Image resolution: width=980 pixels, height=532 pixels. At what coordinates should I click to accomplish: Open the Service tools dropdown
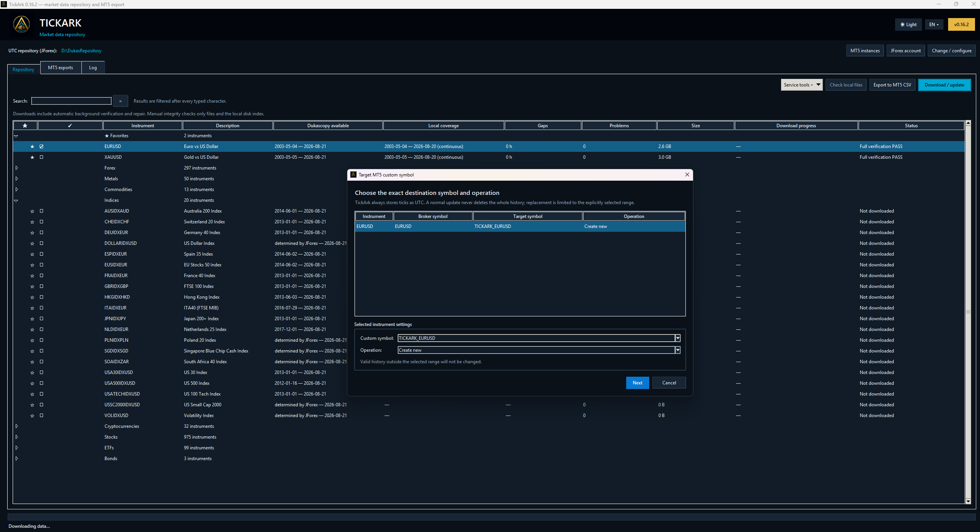(802, 85)
